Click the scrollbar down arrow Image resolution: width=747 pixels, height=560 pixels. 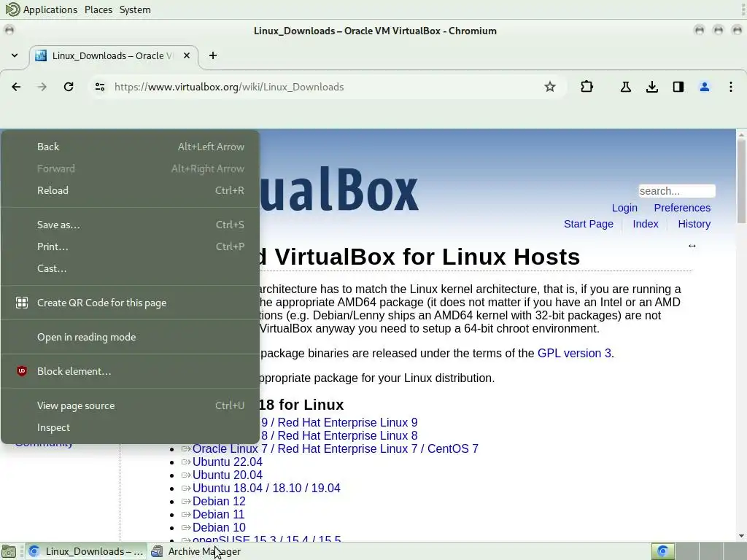pyautogui.click(x=741, y=536)
